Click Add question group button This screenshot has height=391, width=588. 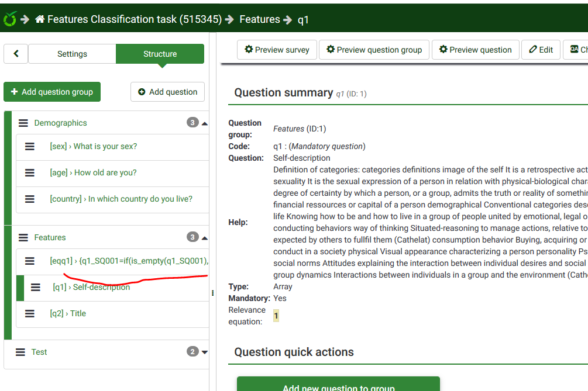tap(52, 92)
